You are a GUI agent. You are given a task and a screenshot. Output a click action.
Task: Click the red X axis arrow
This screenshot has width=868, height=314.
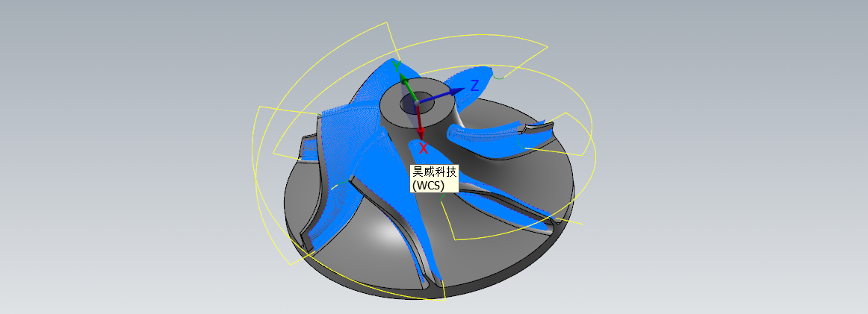click(419, 122)
